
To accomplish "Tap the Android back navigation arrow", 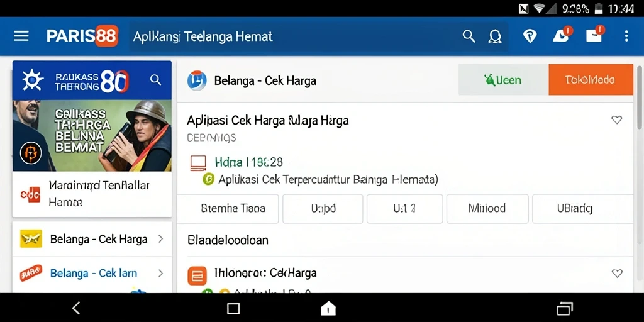I will [x=75, y=308].
